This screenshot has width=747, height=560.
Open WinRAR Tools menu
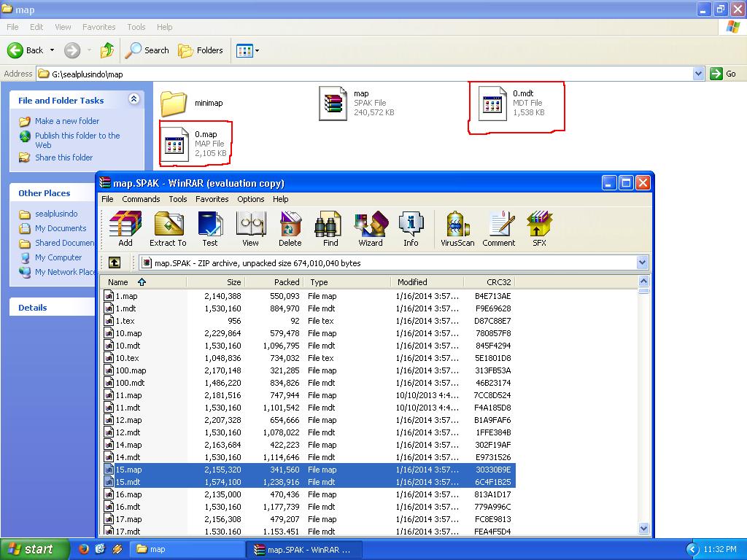click(x=178, y=199)
